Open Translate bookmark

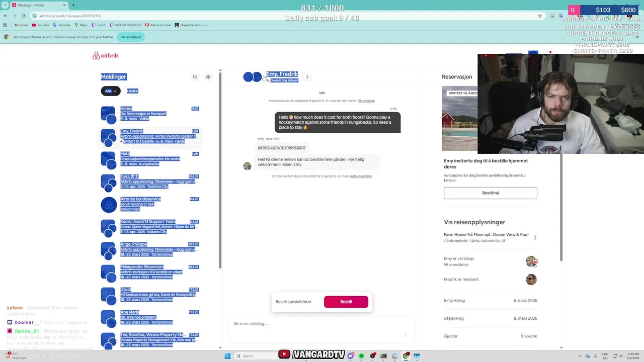(61, 25)
